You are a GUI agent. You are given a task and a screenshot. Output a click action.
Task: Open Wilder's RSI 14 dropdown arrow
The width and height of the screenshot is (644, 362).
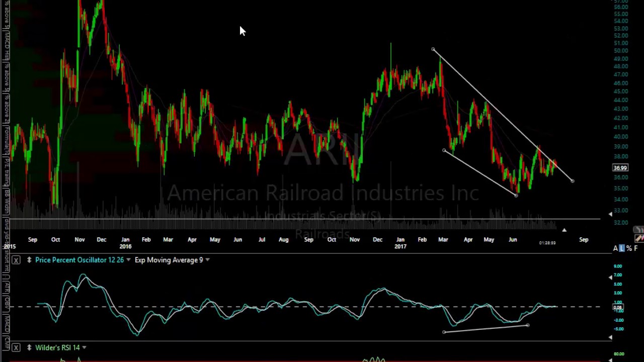[84, 347]
